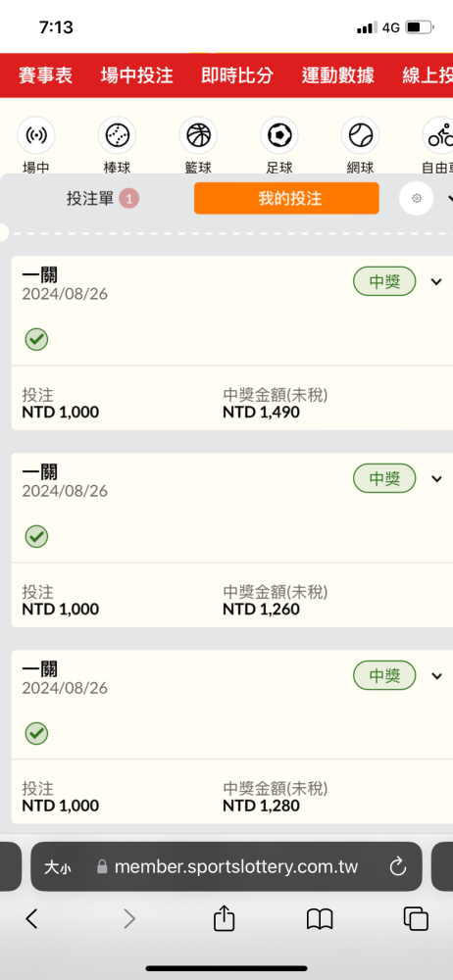Tap the 我的投注 orange button
The width and height of the screenshot is (453, 980).
[286, 198]
